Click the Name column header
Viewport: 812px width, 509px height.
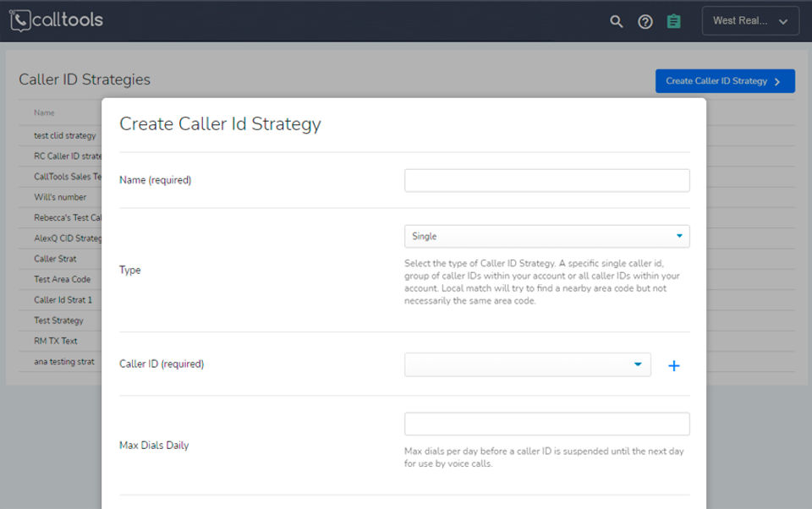coord(44,112)
